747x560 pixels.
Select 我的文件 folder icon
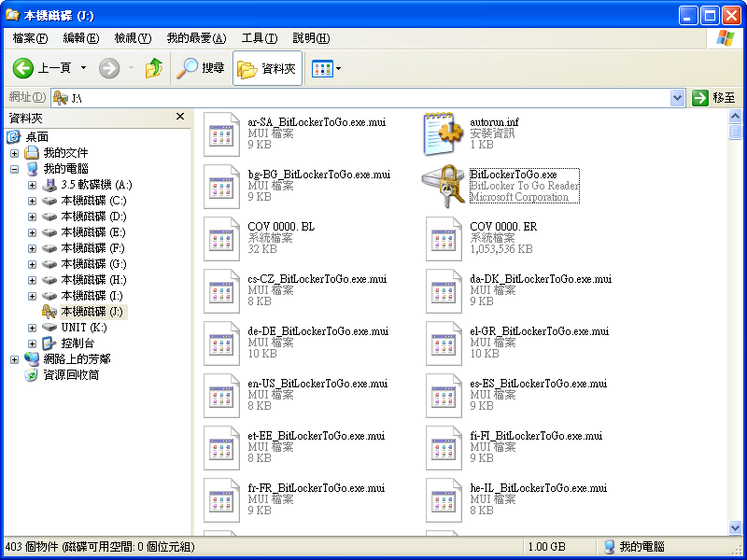tap(32, 153)
